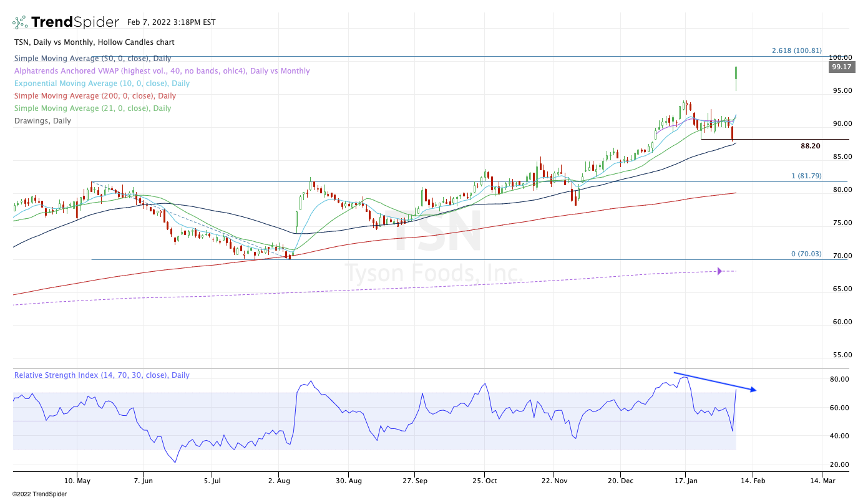The image size is (868, 500).
Task: Select the 88.20 support level label
Action: [810, 146]
